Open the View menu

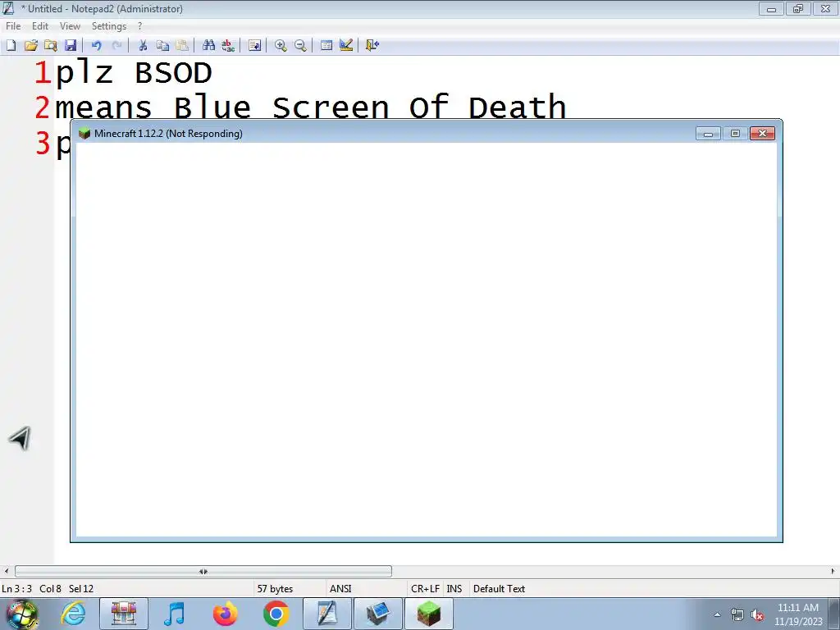click(70, 26)
